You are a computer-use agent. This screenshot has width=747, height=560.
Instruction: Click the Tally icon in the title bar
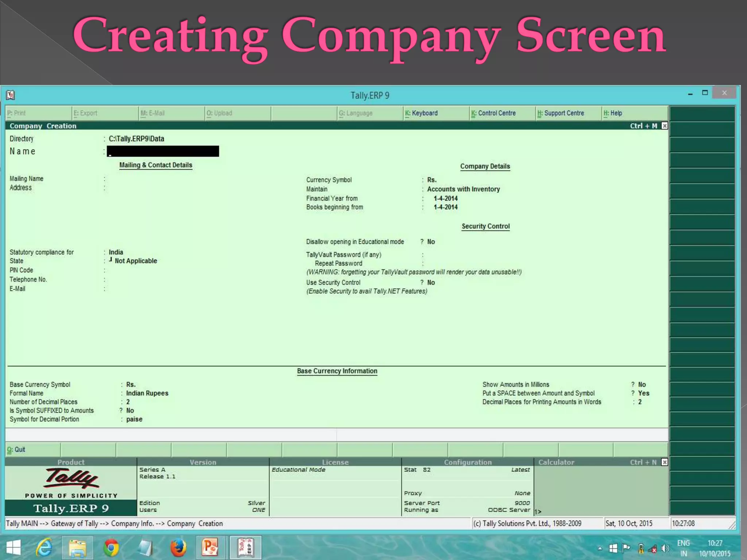tap(10, 95)
